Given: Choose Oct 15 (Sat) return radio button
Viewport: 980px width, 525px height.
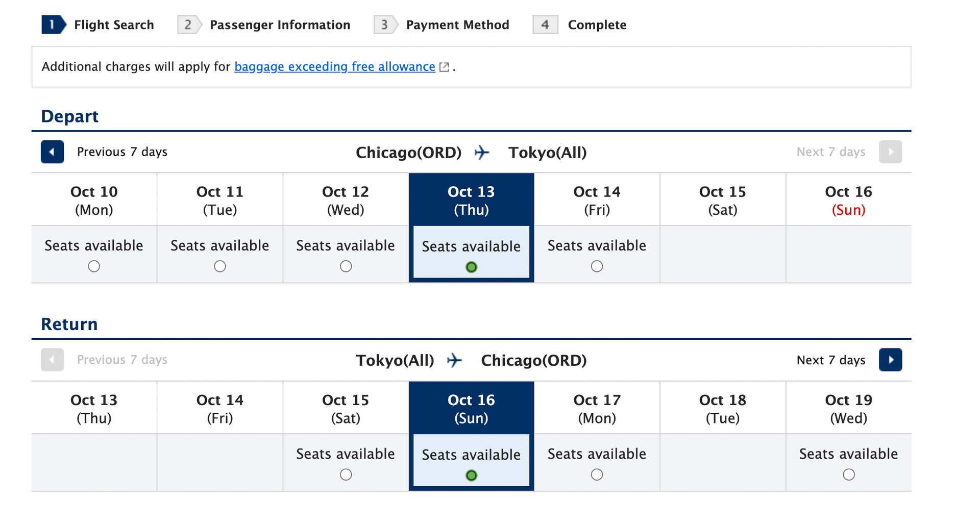Looking at the screenshot, I should pyautogui.click(x=346, y=475).
